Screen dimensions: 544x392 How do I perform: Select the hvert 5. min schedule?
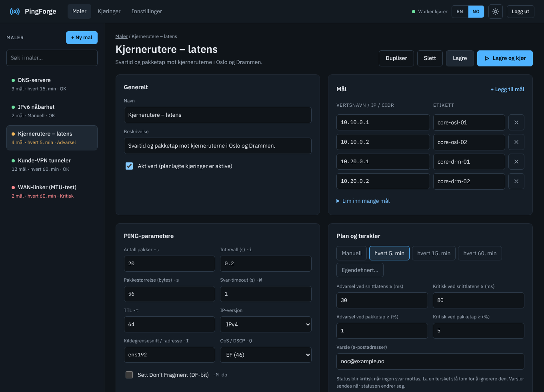point(389,253)
